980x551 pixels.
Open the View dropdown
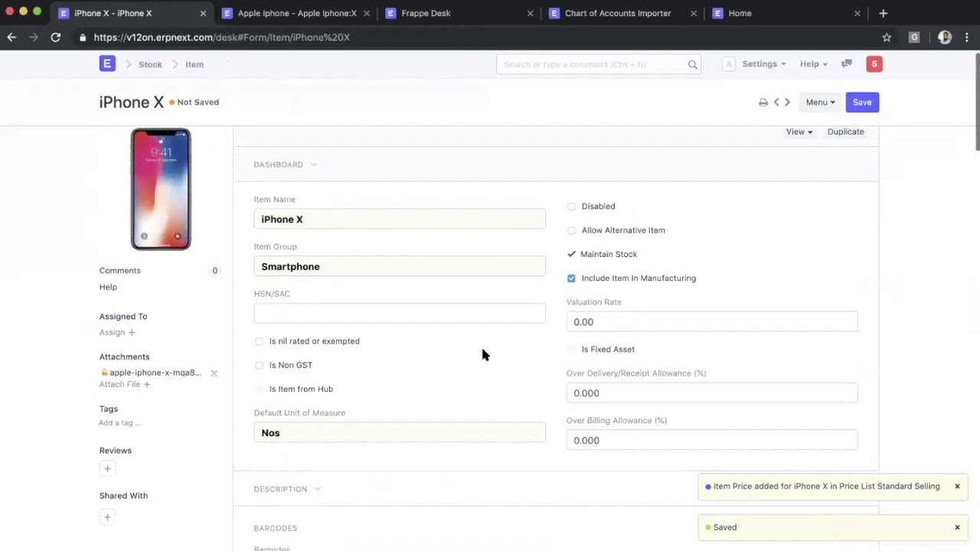(799, 132)
